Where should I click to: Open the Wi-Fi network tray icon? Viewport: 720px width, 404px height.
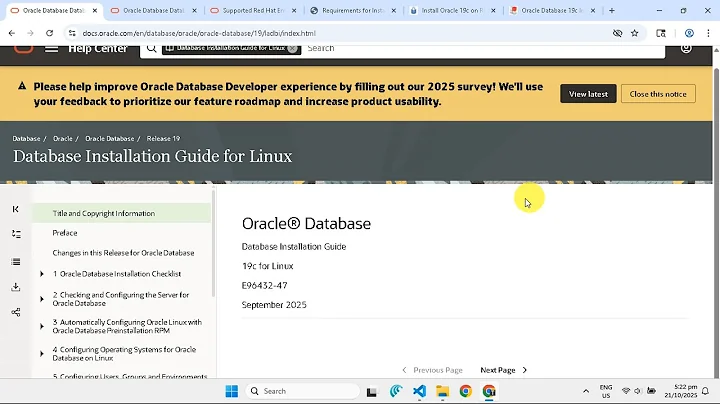(x=626, y=391)
